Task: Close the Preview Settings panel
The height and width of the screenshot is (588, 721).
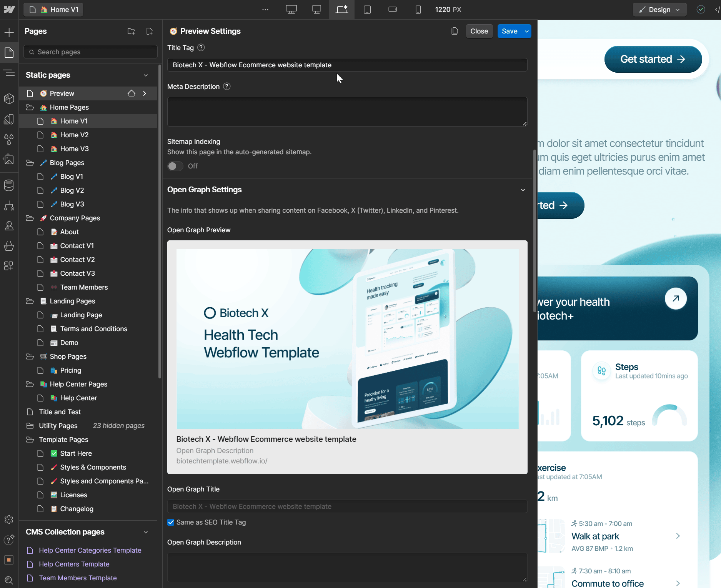Action: click(x=479, y=31)
